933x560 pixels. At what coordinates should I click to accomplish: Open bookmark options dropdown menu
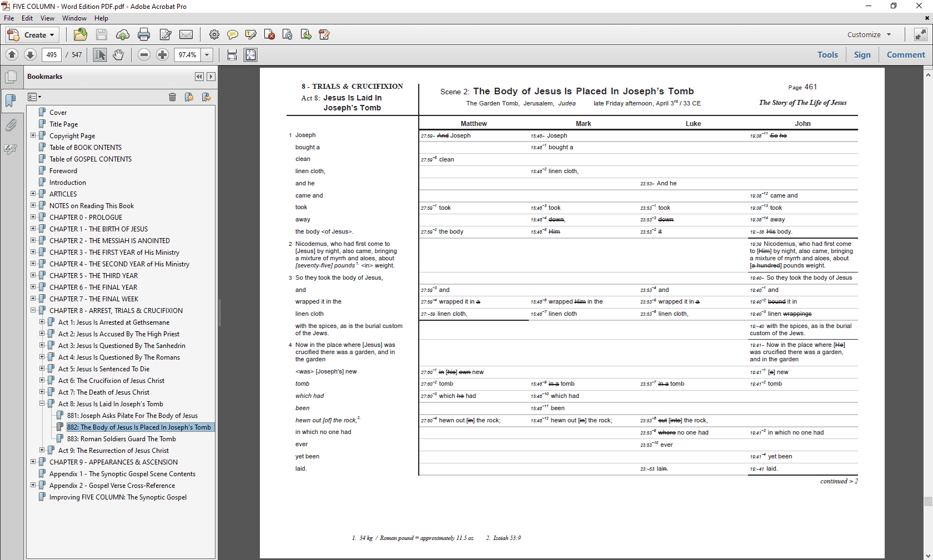[34, 97]
